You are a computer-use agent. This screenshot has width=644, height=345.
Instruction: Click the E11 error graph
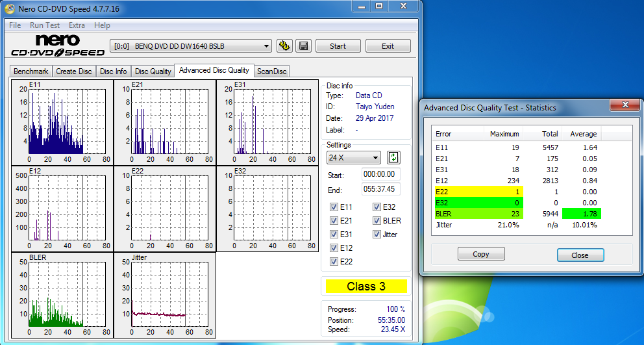[x=62, y=122]
